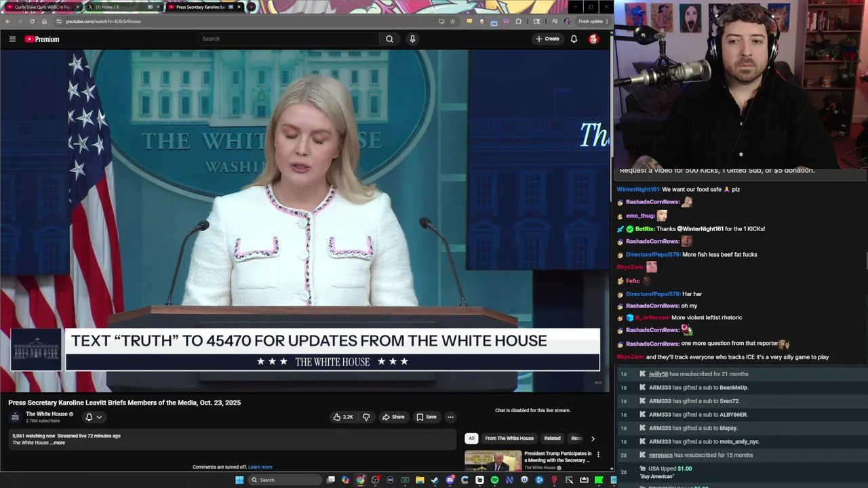
Task: Expand description with ...more
Action: click(58, 443)
